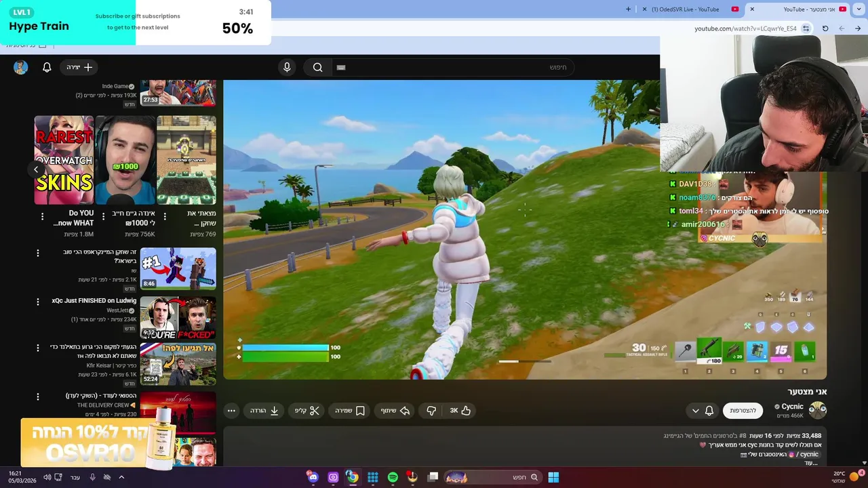The height and width of the screenshot is (488, 868).
Task: Open Google Chrome from the taskbar
Action: [353, 477]
